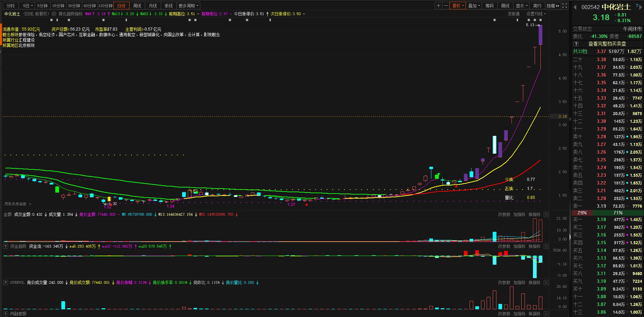
Task: Click 查看完整档买卖盘 to view full order book
Action: (607, 44)
